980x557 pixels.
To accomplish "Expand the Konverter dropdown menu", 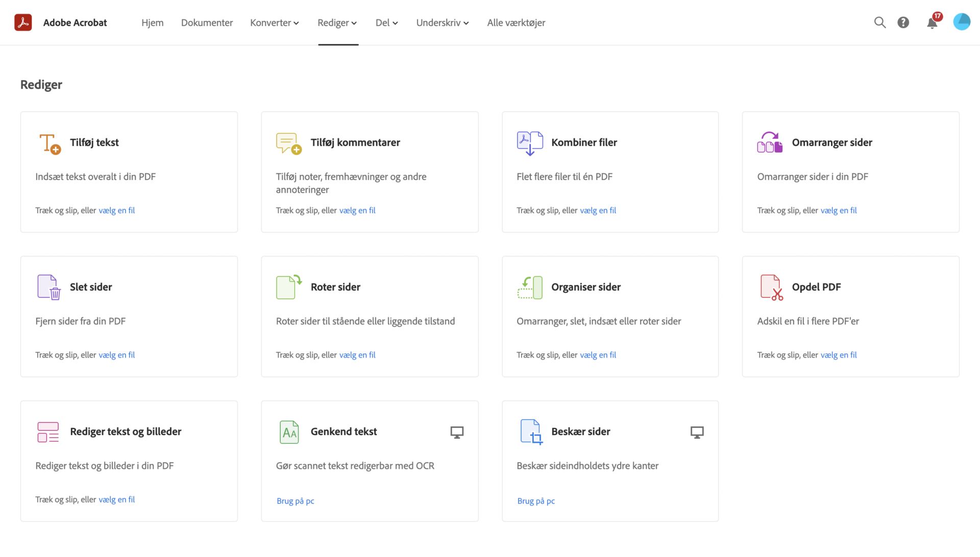I will (x=275, y=22).
